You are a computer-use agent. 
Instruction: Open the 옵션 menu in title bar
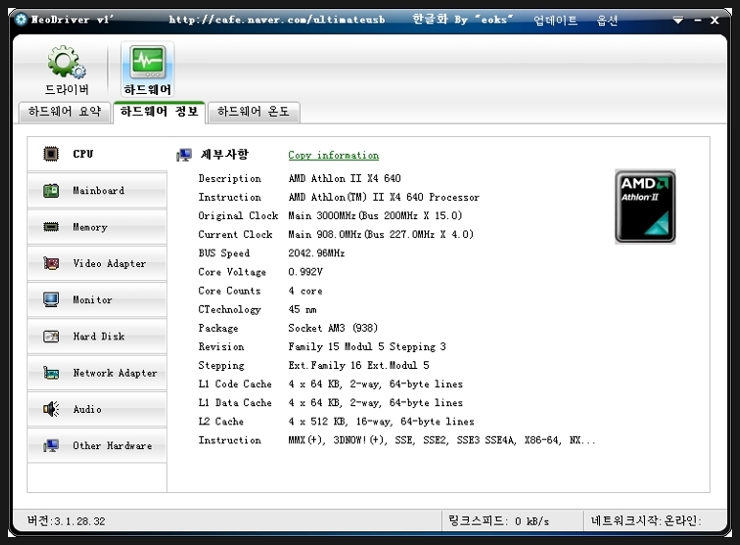[607, 20]
